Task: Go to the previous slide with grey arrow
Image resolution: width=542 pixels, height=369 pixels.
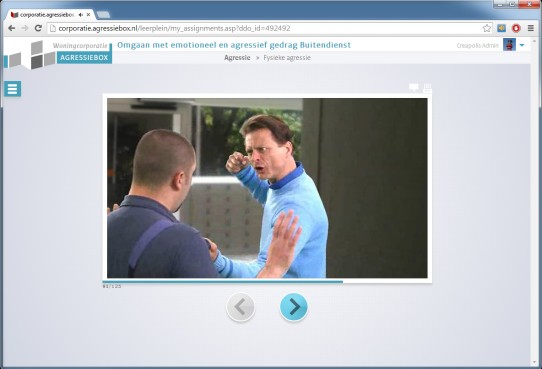Action: [241, 307]
